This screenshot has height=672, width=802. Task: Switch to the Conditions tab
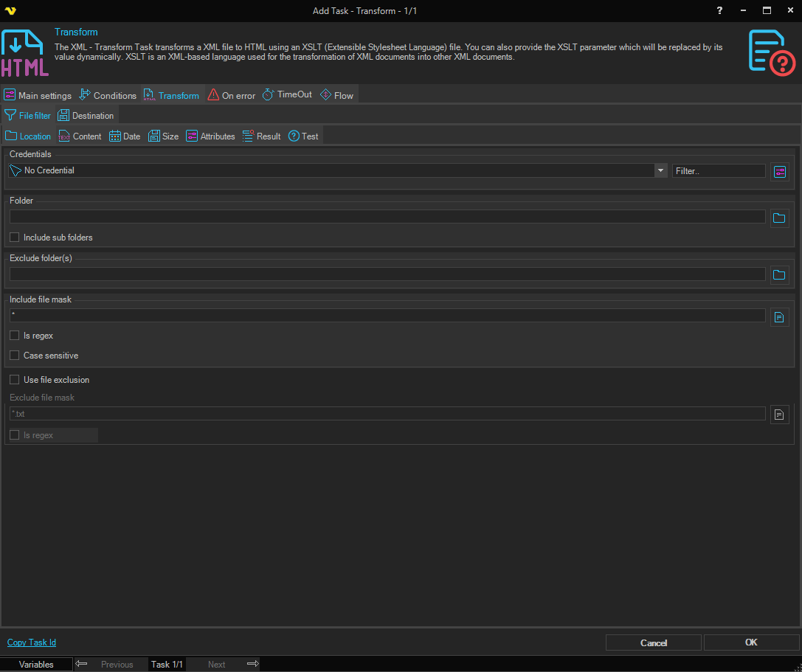click(x=108, y=95)
